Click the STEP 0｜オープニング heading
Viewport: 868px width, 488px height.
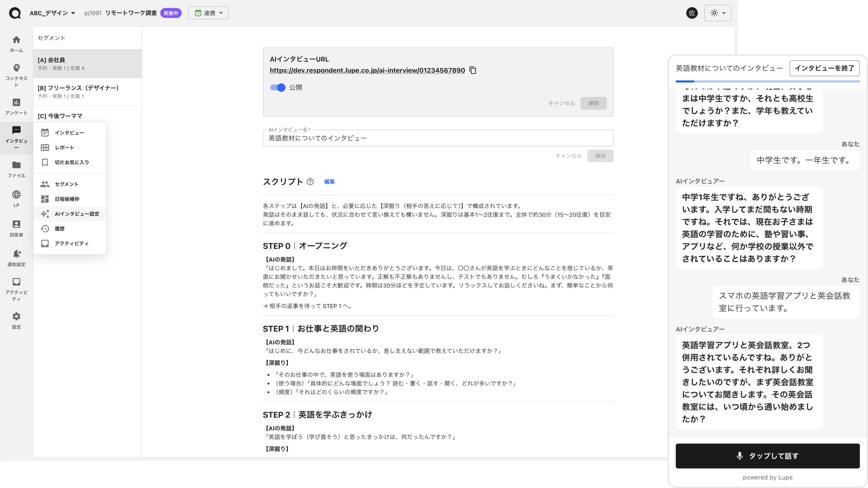tap(305, 246)
